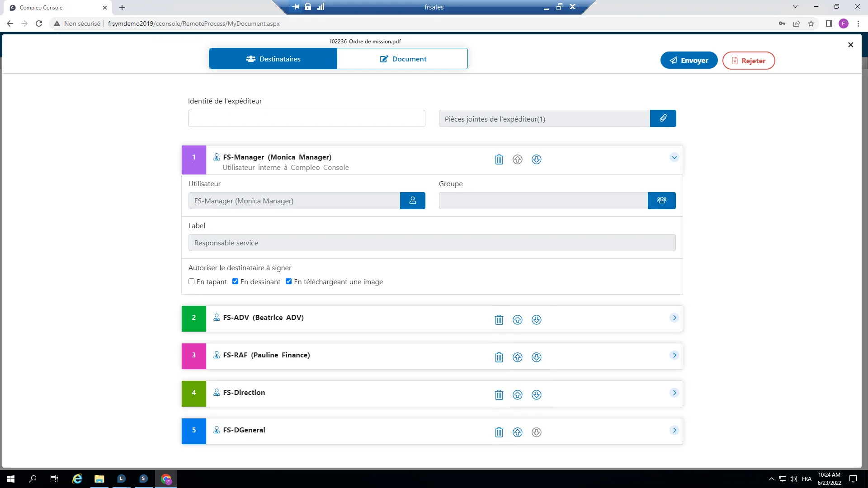The image size is (868, 488).
Task: Show hidden system tray icons
Action: [x=771, y=479]
